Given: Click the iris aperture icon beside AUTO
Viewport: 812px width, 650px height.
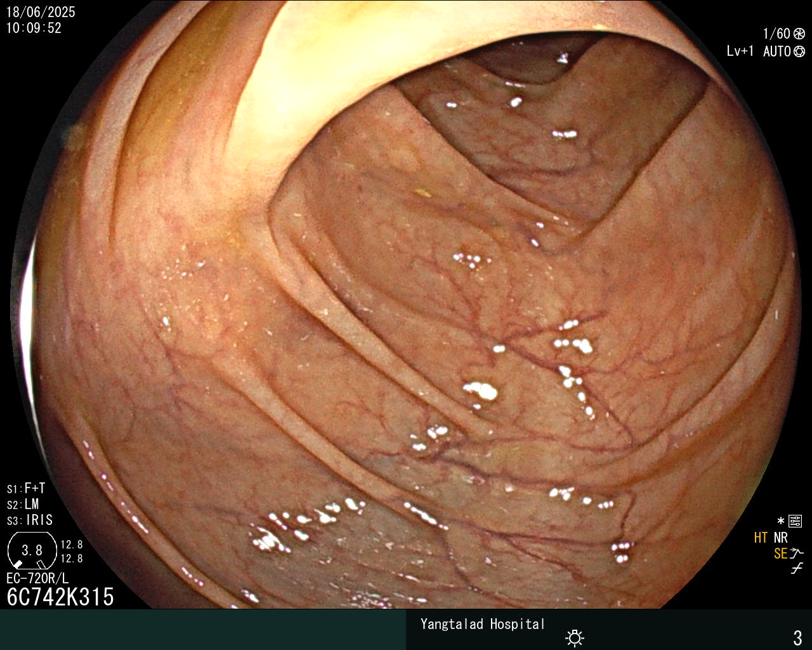Looking at the screenshot, I should coord(799,51).
